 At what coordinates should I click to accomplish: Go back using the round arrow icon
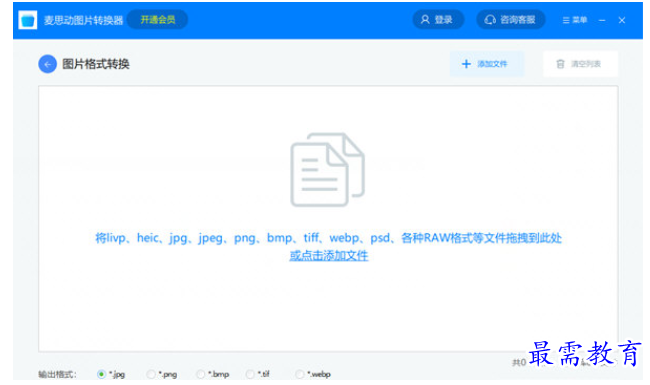pos(48,64)
